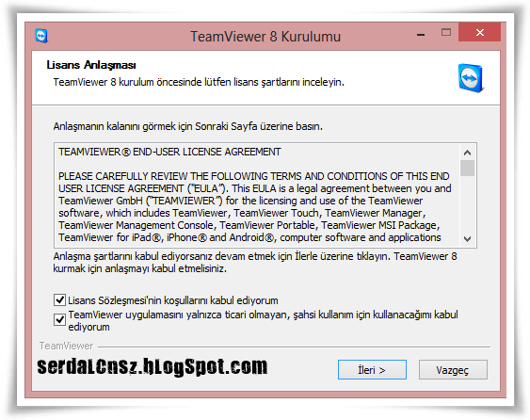Click the İleri > button
The height and width of the screenshot is (420, 530).
click(372, 369)
